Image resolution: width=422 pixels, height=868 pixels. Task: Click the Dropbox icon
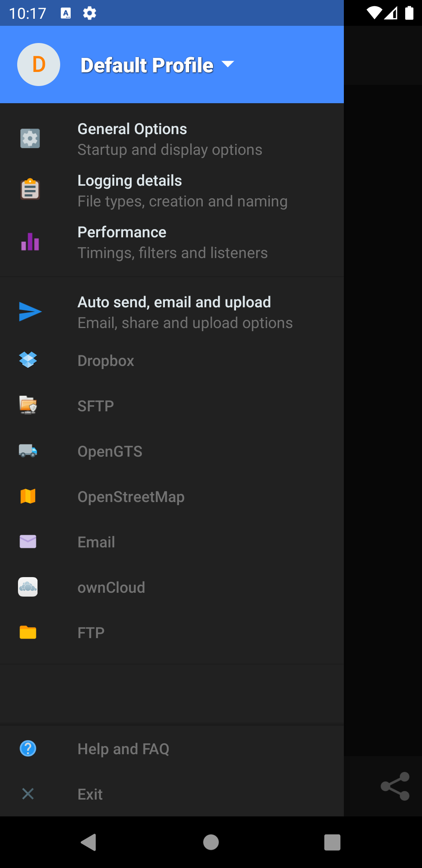tap(28, 360)
